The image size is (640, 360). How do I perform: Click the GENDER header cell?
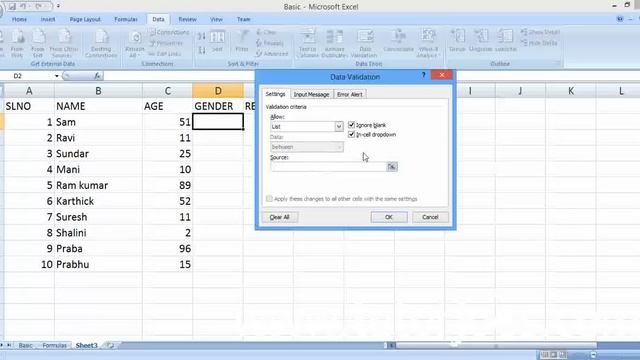[218, 106]
